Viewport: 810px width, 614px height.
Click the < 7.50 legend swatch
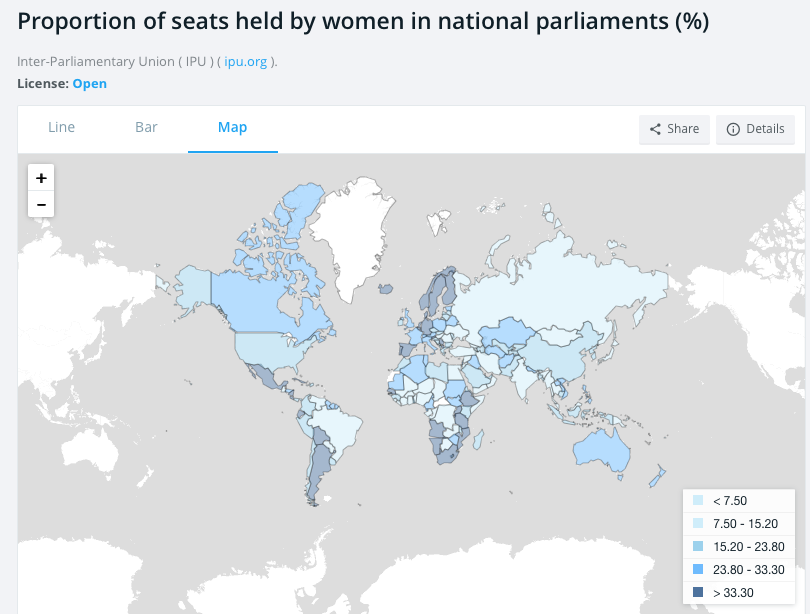pyautogui.click(x=698, y=501)
